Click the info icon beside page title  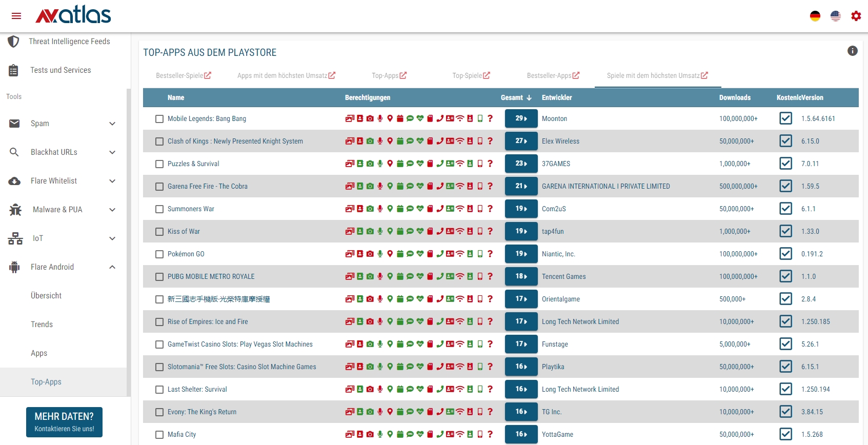(x=853, y=51)
